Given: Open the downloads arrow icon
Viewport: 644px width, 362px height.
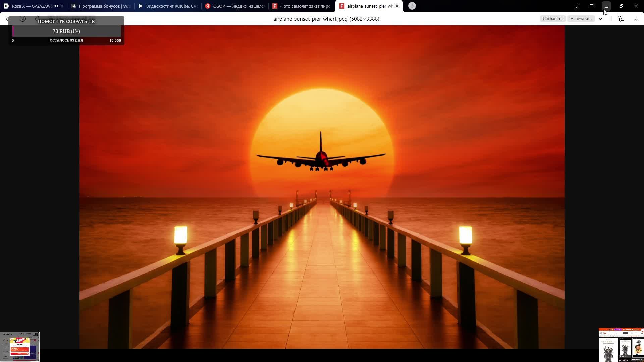Looking at the screenshot, I should tap(636, 19).
